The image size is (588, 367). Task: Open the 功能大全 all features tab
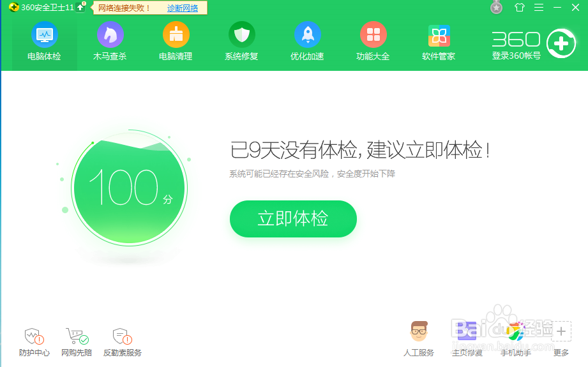point(373,41)
